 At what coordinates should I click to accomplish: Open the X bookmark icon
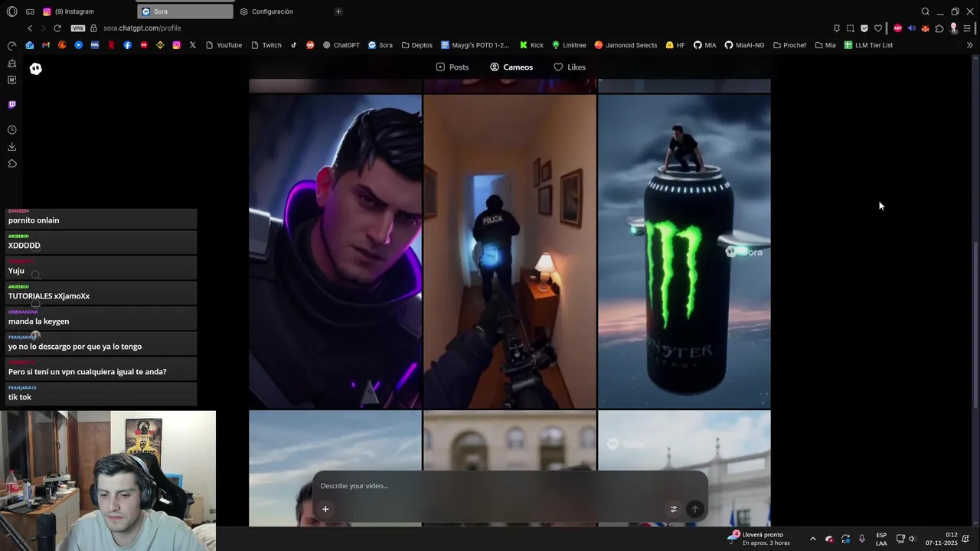(x=192, y=45)
